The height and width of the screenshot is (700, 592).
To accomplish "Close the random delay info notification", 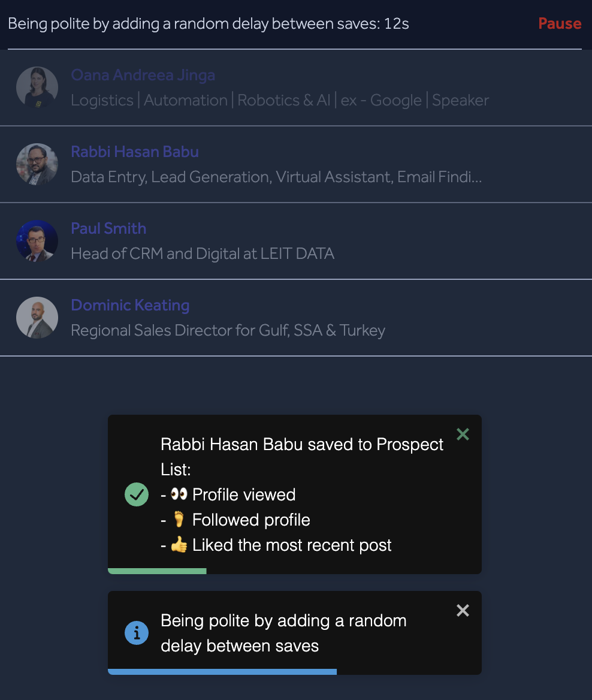I will [463, 611].
